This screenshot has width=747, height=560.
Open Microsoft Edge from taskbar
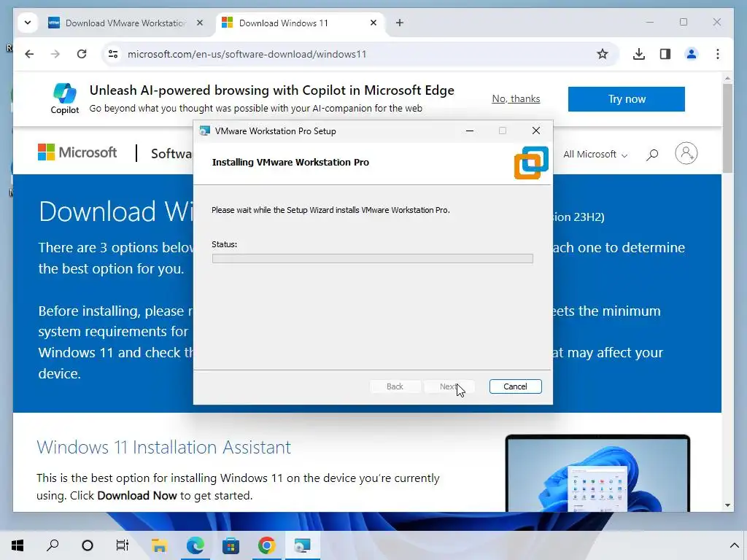(195, 545)
